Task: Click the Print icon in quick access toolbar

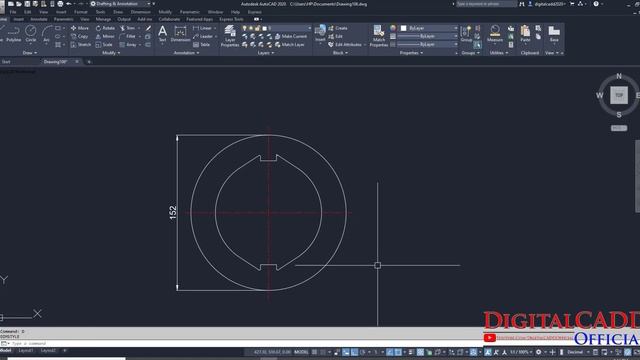Action: point(60,4)
